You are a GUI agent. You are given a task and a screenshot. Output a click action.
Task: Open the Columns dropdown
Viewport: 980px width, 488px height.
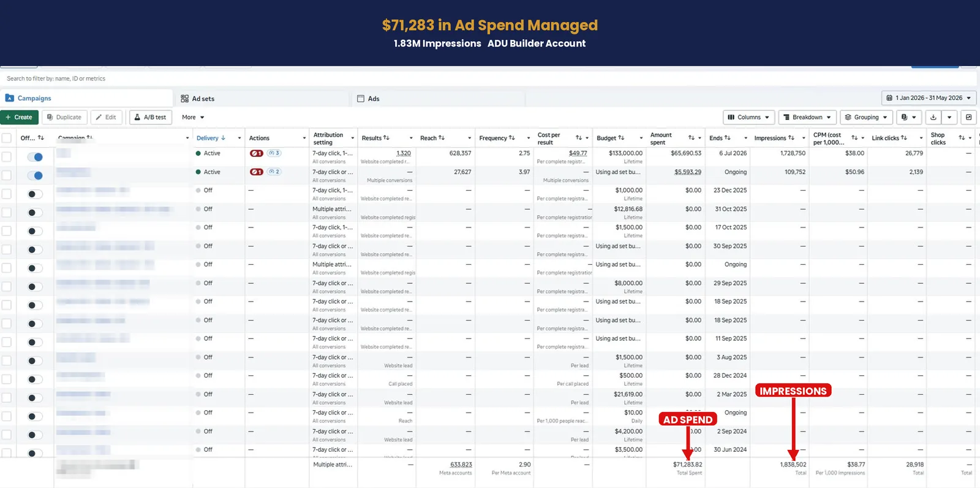click(x=748, y=117)
